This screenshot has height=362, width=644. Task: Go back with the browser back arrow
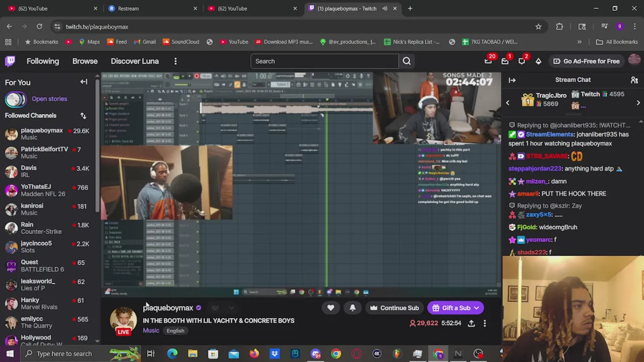tap(9, 27)
